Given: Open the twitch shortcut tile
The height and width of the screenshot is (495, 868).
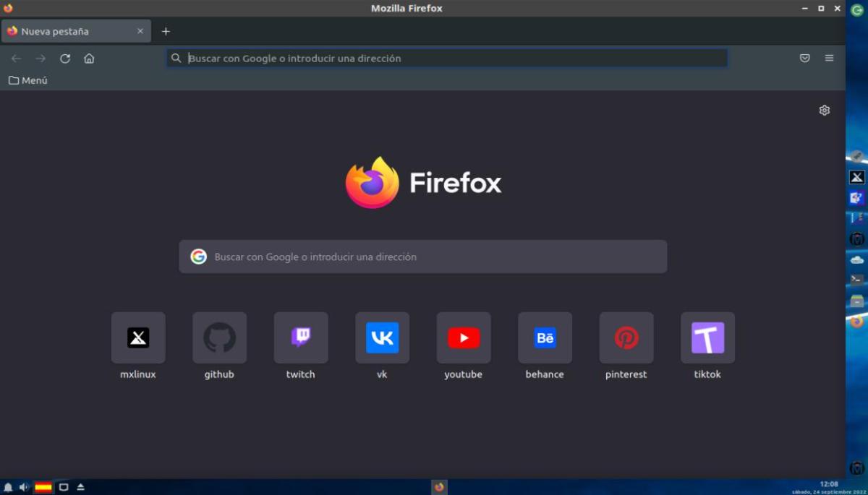Looking at the screenshot, I should (301, 337).
